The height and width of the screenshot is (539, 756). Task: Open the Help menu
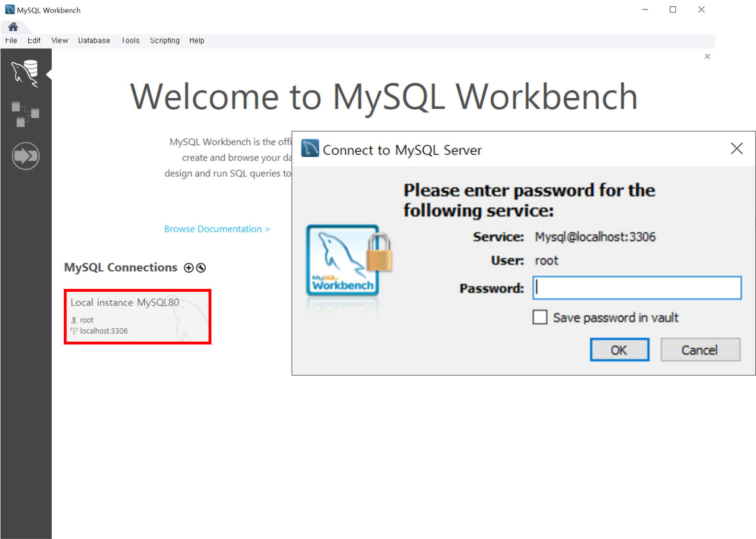[197, 41]
